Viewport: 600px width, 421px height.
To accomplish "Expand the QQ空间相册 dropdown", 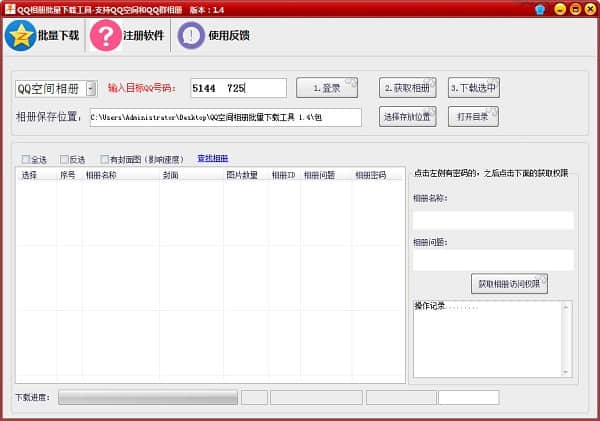I will coord(91,88).
